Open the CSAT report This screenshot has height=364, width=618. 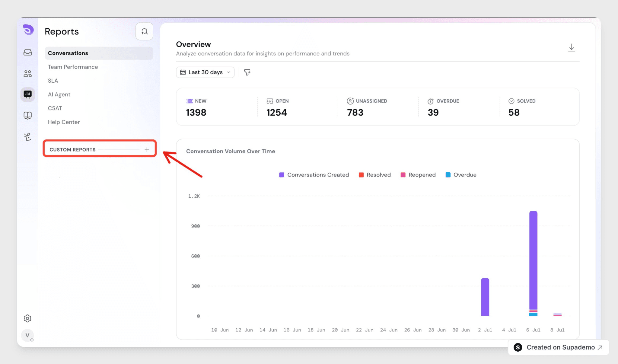pos(55,108)
